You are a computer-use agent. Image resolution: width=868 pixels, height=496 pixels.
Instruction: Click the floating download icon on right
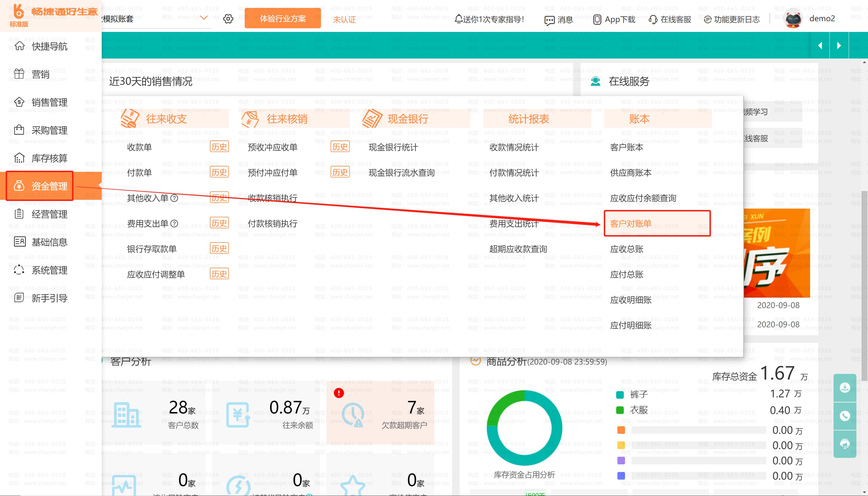pos(845,387)
